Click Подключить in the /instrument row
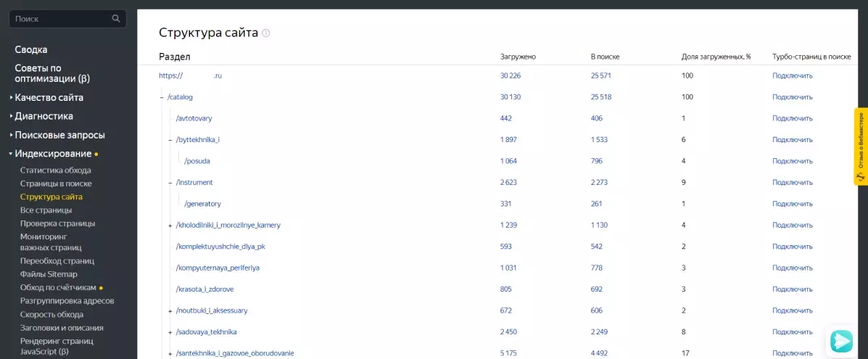Image resolution: width=868 pixels, height=359 pixels. pos(792,183)
